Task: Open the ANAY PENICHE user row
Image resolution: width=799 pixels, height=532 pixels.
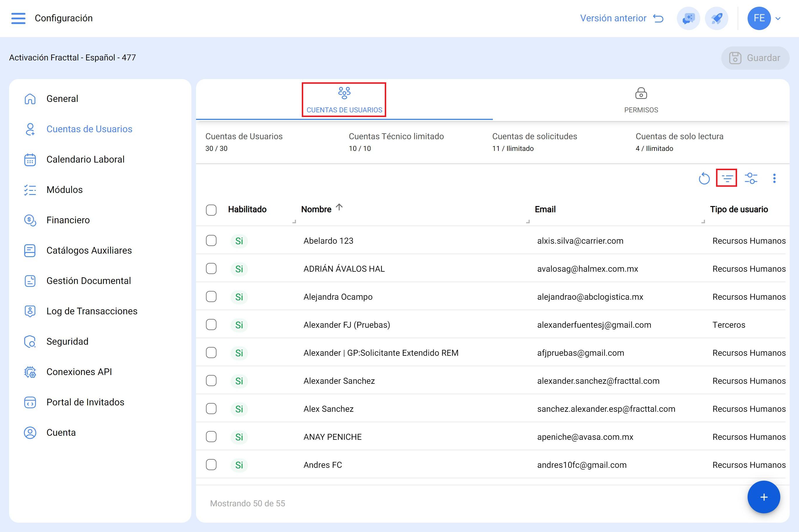Action: [x=332, y=437]
